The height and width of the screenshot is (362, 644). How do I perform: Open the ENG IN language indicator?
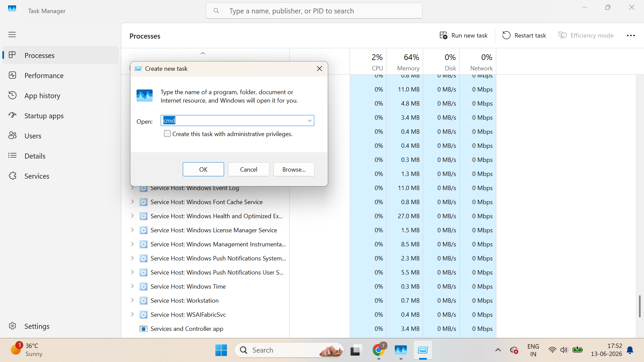(x=533, y=350)
